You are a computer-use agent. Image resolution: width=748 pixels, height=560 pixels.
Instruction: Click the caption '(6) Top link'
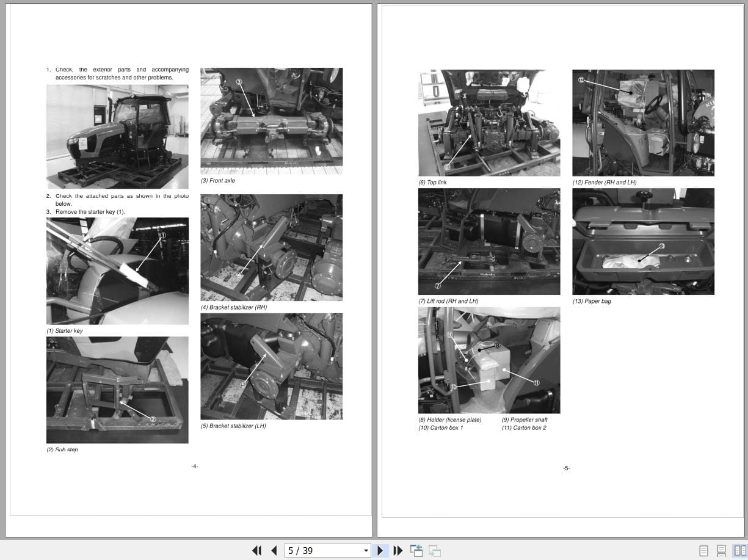432,183
